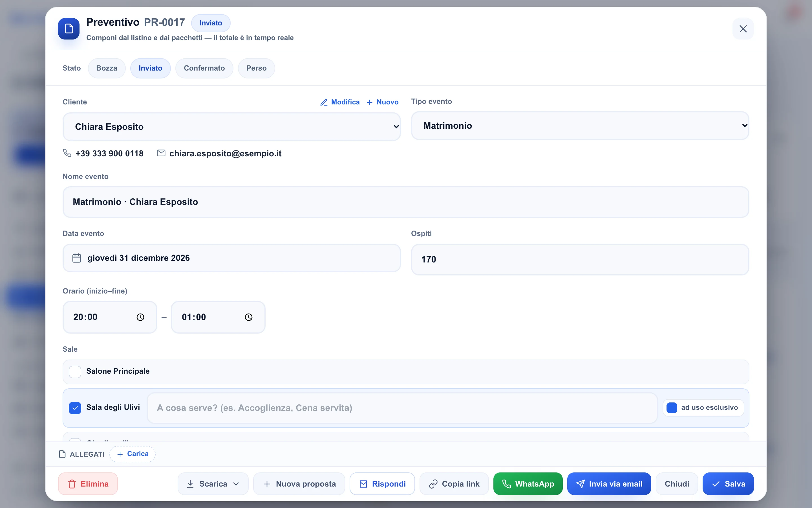
Task: Open the calendar icon in Data evento
Action: pyautogui.click(x=77, y=258)
